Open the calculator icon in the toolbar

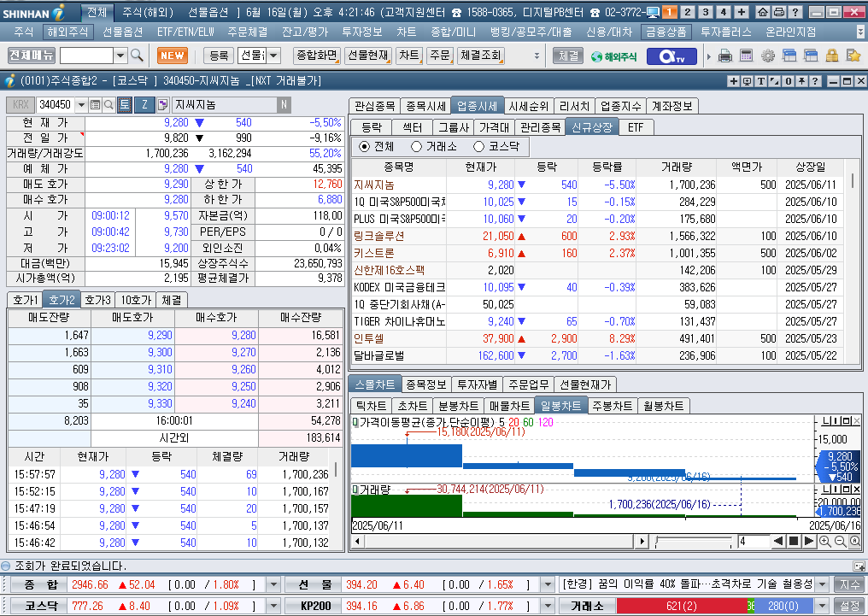[746, 56]
